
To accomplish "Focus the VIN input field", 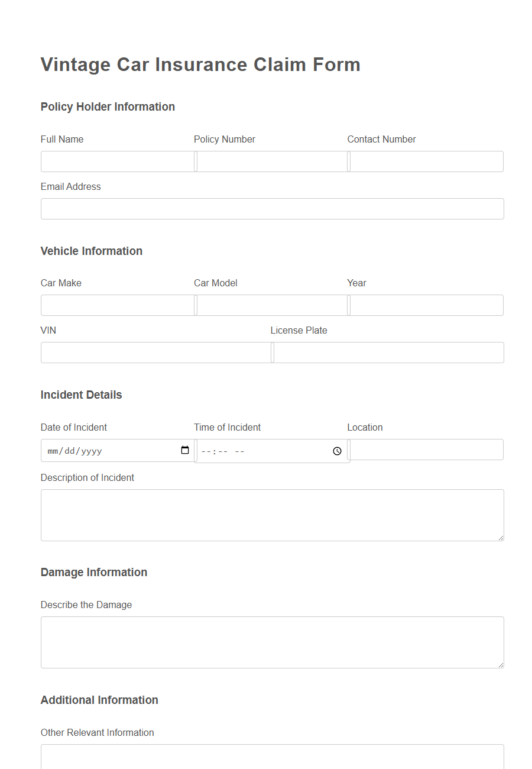I will tap(155, 352).
